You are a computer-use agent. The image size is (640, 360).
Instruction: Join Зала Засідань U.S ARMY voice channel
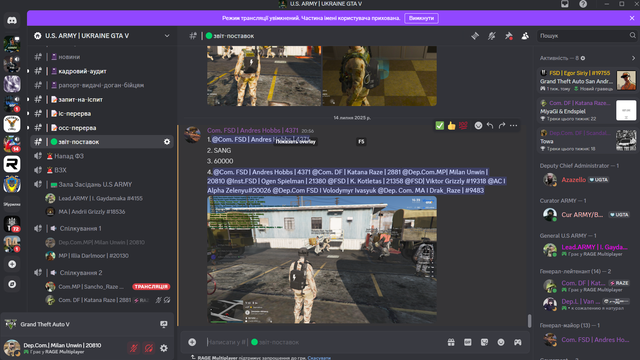point(102,184)
